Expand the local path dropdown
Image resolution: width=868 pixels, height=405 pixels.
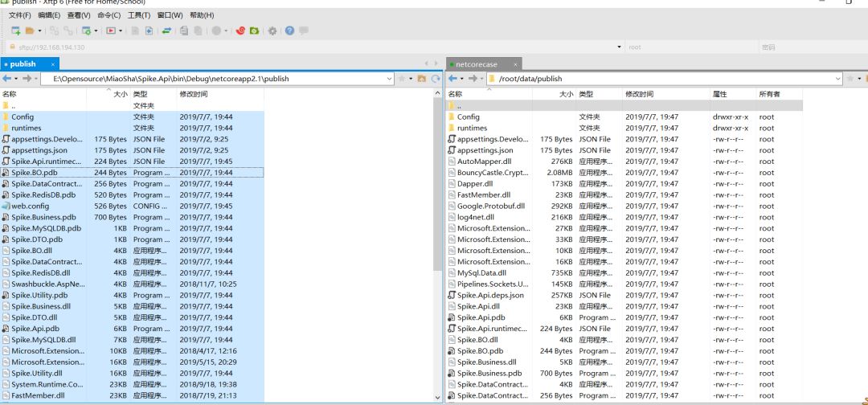pos(391,79)
